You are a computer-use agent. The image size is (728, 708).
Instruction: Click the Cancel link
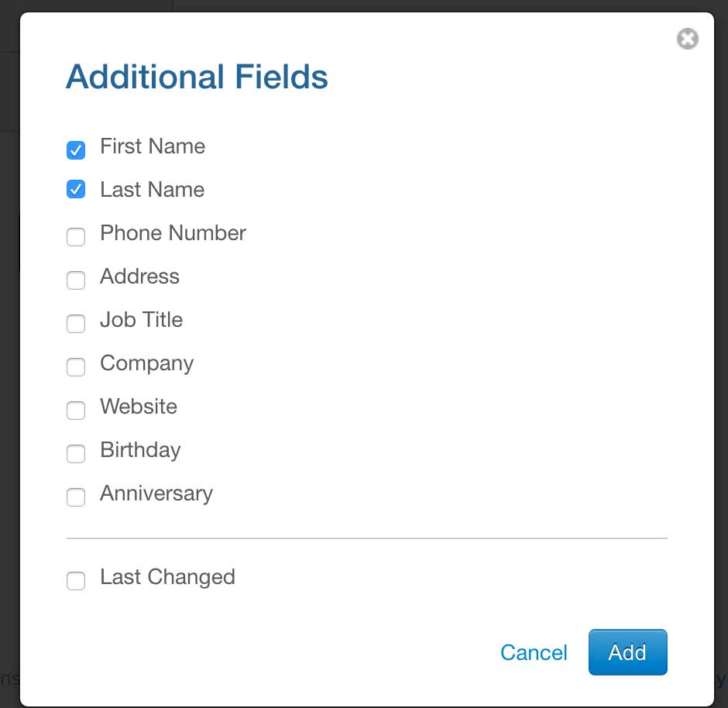pyautogui.click(x=534, y=652)
